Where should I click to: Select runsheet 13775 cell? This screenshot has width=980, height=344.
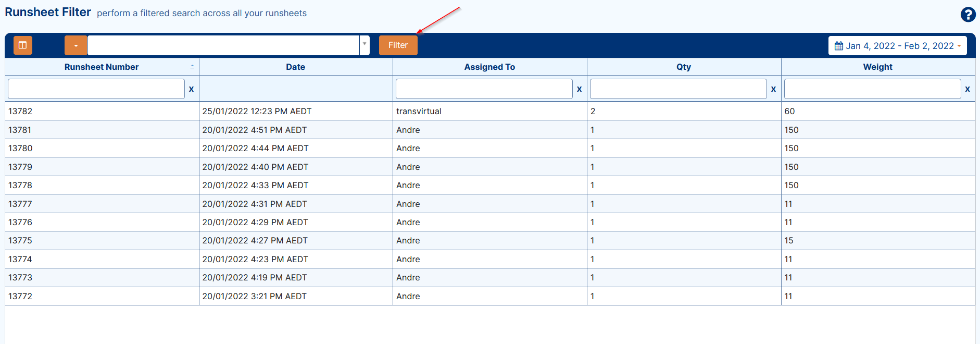102,240
